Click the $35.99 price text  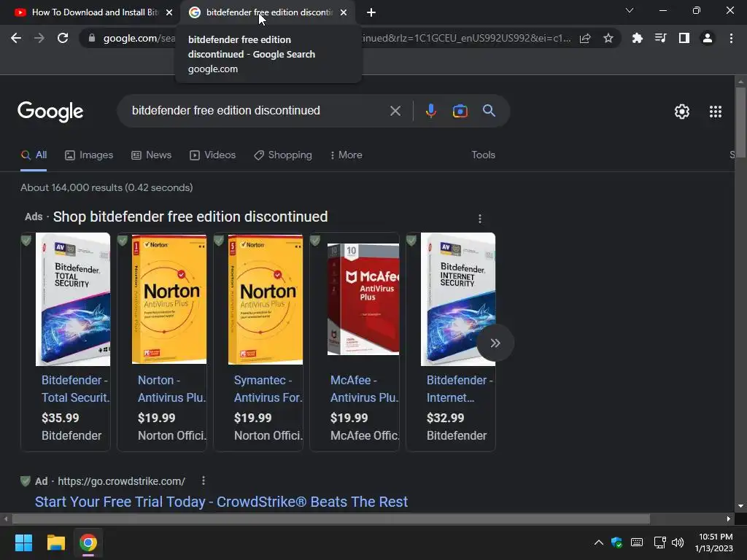60,418
